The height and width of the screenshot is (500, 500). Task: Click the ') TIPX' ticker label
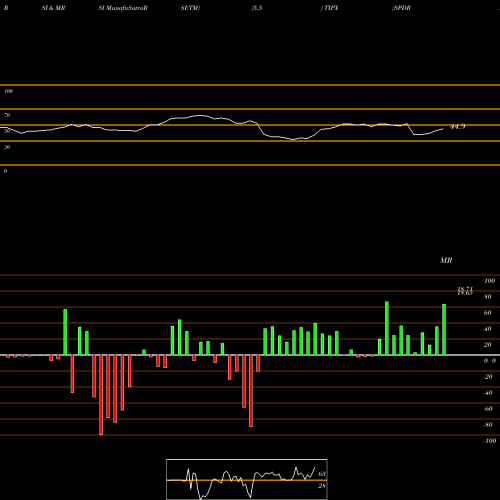pos(329,8)
